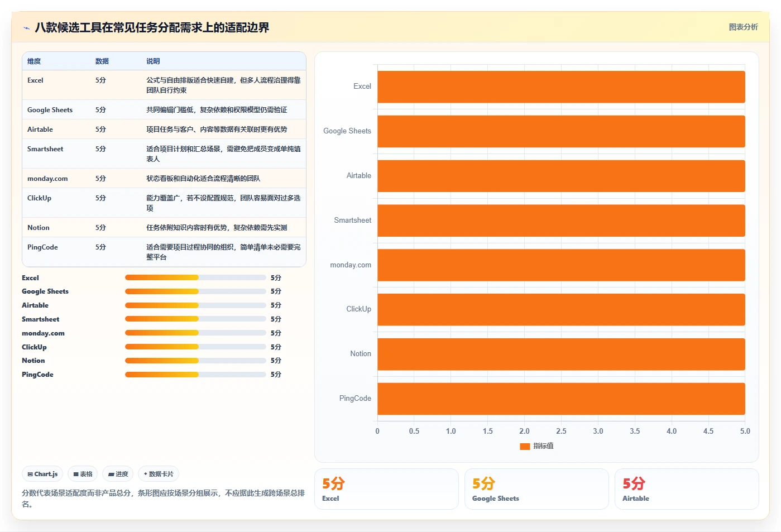Click the Google Sheets progress bar
This screenshot has width=781, height=532.
click(195, 291)
